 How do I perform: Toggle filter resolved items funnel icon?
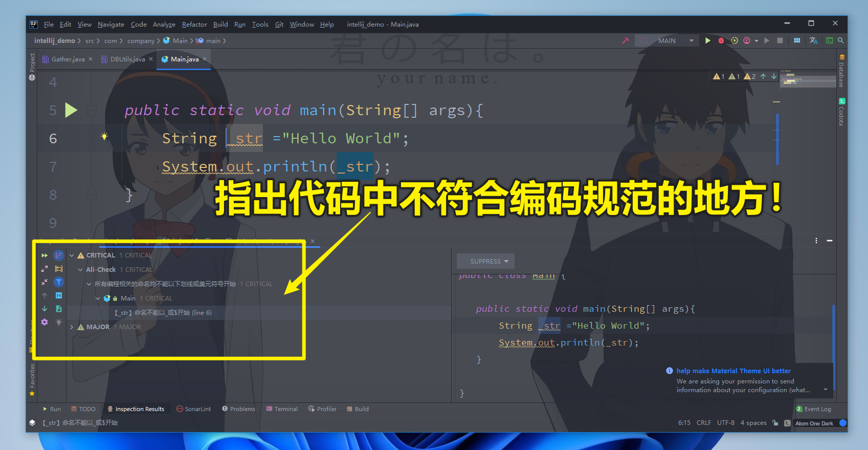coord(59,282)
